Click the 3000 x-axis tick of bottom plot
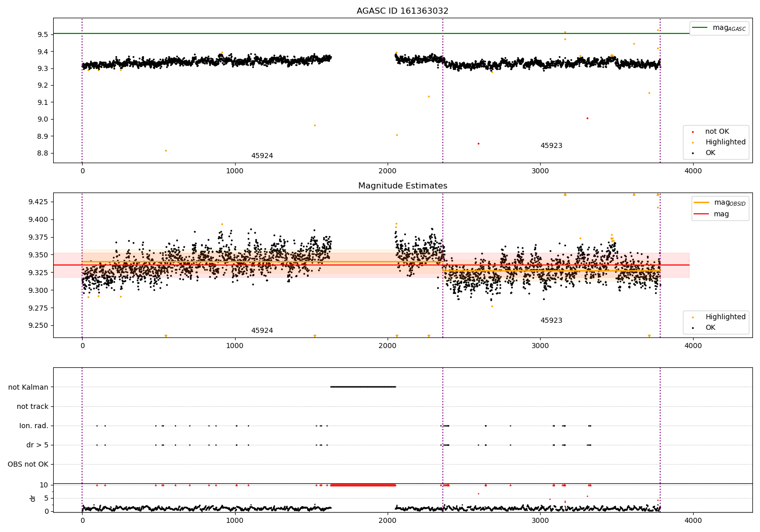 tap(540, 520)
